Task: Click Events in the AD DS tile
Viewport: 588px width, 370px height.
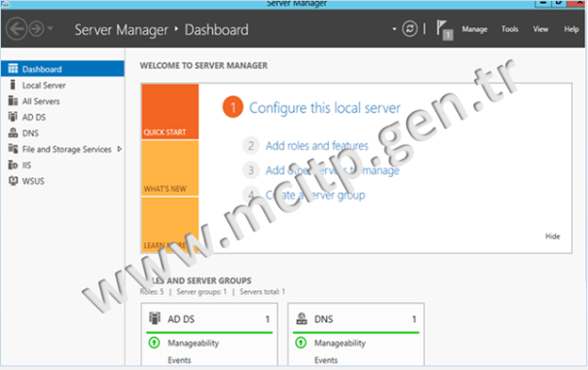Action: click(179, 361)
